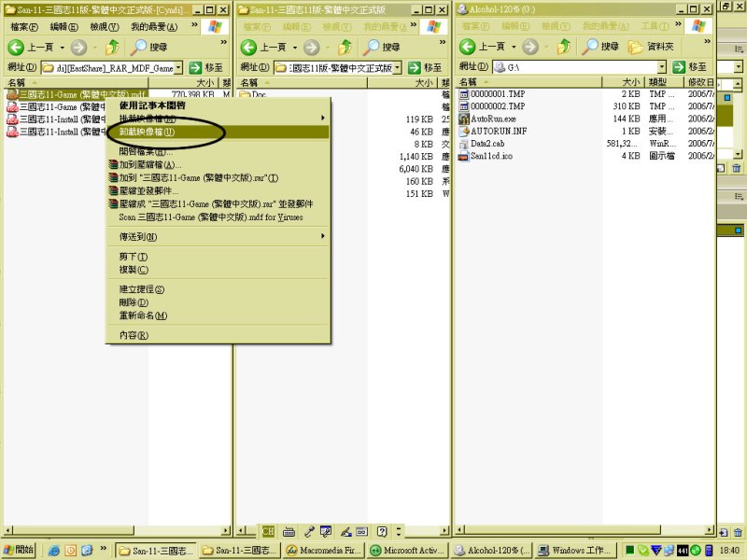Open Back history arrow in the [Cyndi] window
The width and height of the screenshot is (747, 560).
(62, 48)
